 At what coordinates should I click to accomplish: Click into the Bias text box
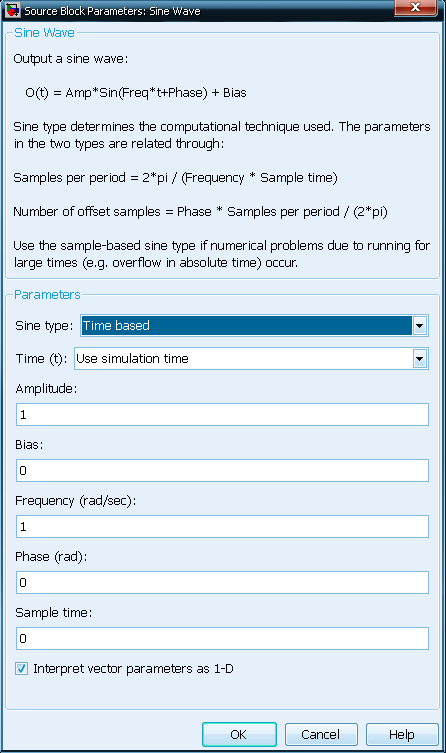[x=222, y=471]
